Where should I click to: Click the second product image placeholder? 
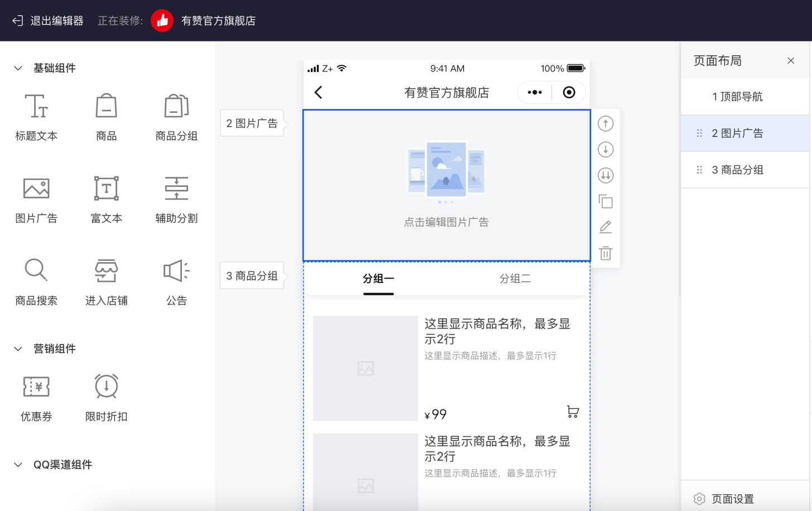(366, 472)
